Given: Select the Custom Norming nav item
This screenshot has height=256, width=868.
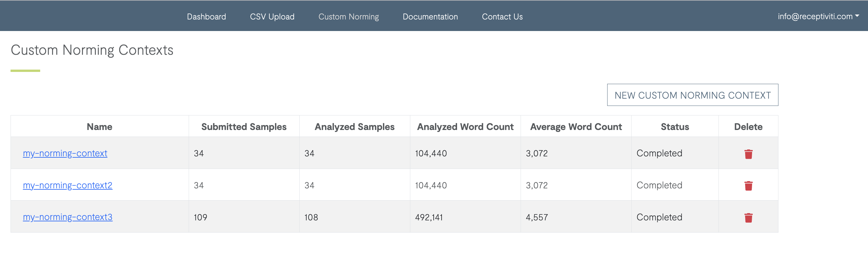Looking at the screenshot, I should point(348,16).
